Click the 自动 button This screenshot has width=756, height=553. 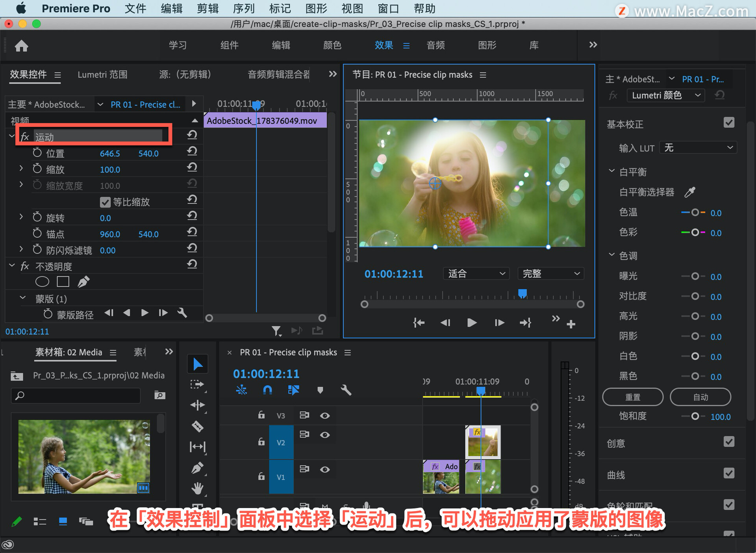(700, 397)
